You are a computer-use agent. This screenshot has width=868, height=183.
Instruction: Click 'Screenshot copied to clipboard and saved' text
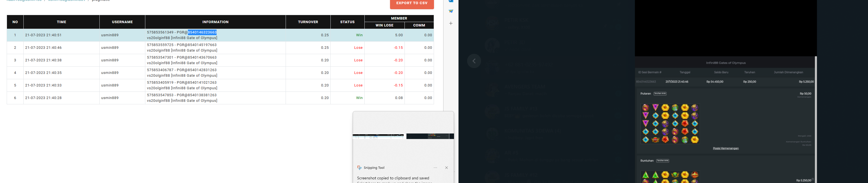[393, 178]
